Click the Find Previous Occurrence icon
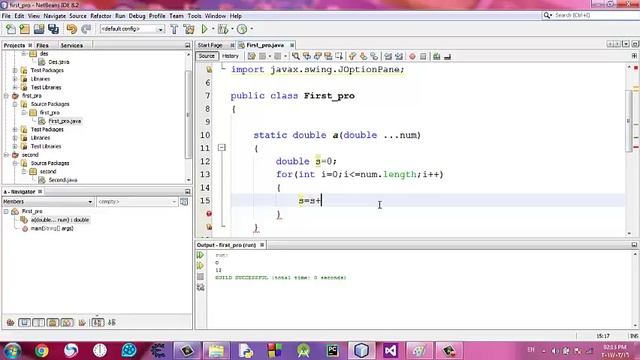640x360 pixels. click(307, 56)
